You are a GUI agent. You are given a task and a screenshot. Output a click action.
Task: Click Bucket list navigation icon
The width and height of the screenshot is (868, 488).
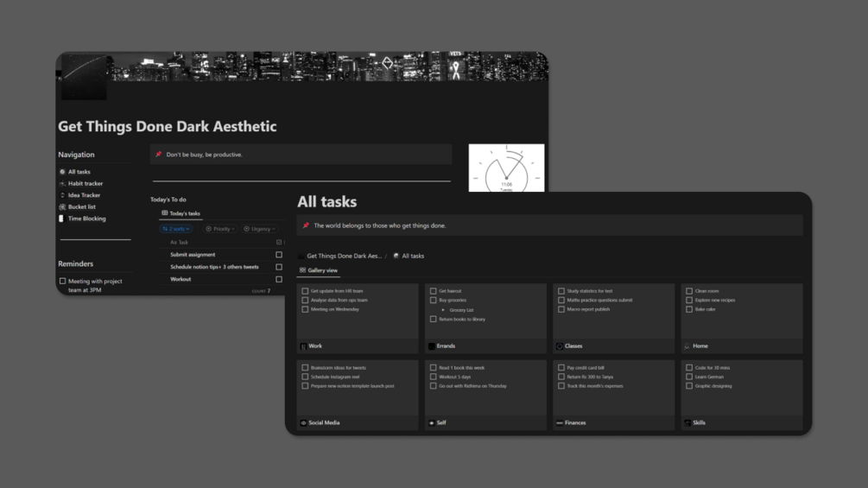[62, 207]
